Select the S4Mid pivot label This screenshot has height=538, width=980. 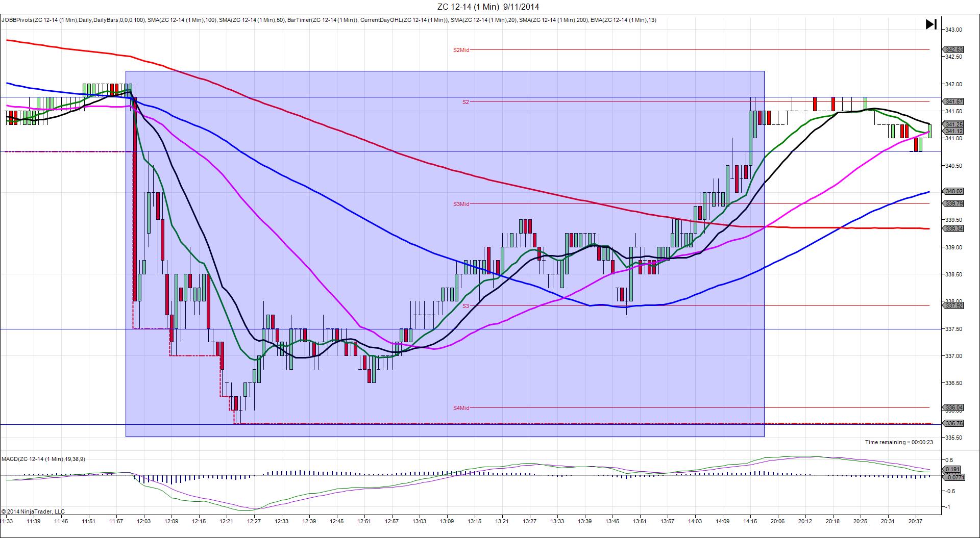point(461,408)
